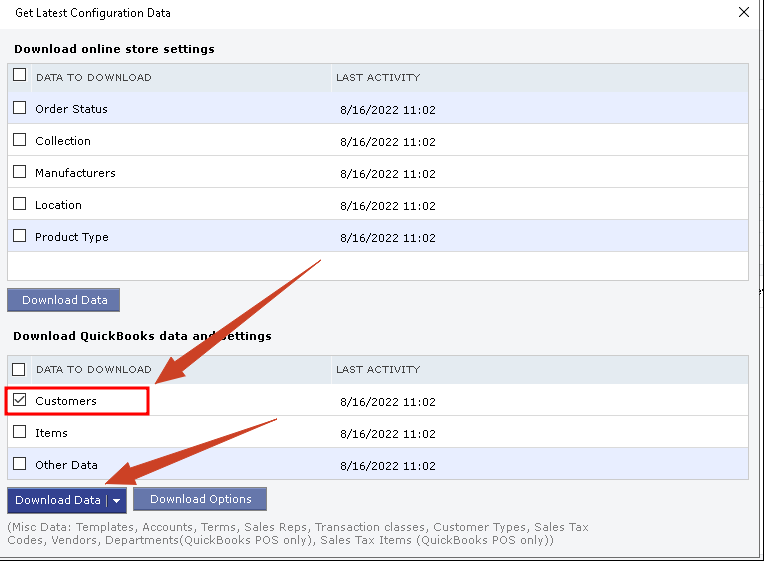The width and height of the screenshot is (764, 561).
Task: Click the Collection row label
Action: coord(63,141)
